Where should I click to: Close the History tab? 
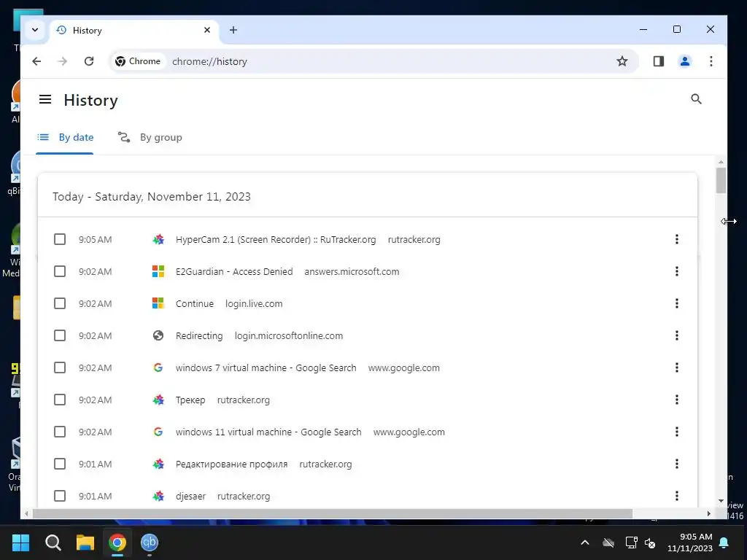206,30
